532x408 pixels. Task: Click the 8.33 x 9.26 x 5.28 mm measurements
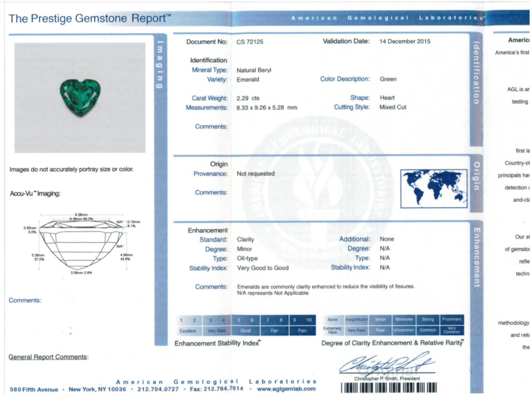tap(267, 108)
